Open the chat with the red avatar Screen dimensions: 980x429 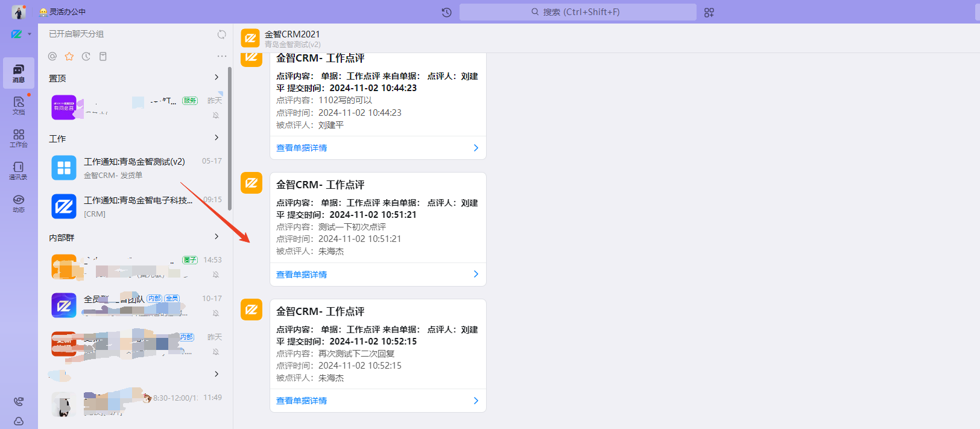136,344
